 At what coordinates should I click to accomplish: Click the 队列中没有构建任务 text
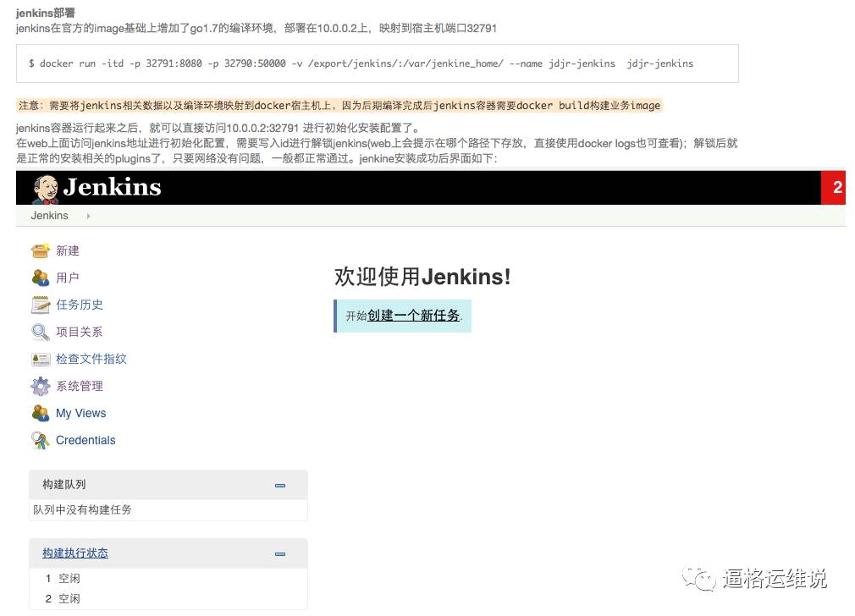[82, 509]
